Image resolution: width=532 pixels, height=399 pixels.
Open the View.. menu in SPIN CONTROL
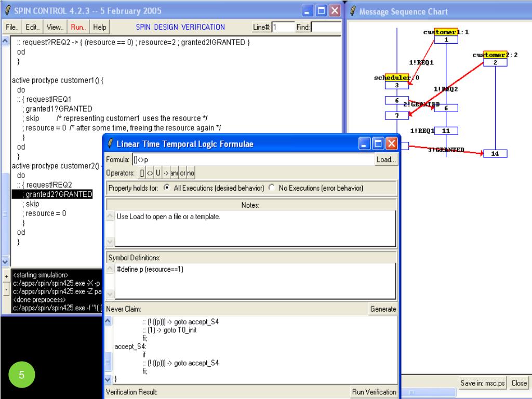click(x=55, y=27)
